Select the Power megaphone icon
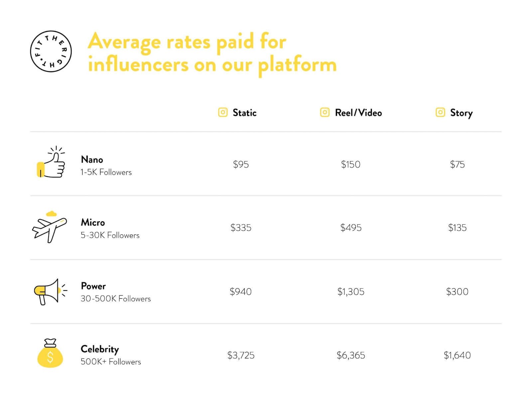Viewport: 532px width, 398px height. [x=51, y=292]
